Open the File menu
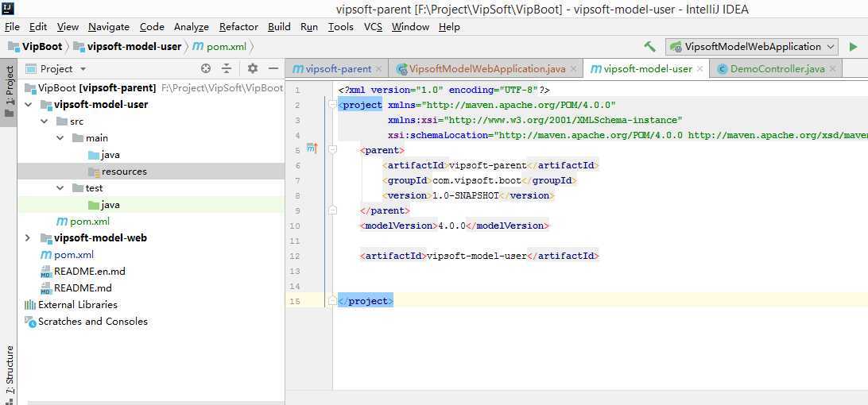The width and height of the screenshot is (868, 405). (x=12, y=26)
